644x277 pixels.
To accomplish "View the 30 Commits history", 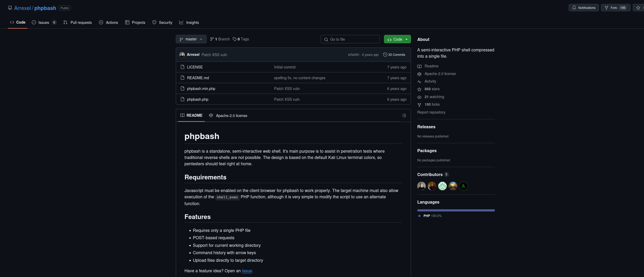I will point(394,55).
